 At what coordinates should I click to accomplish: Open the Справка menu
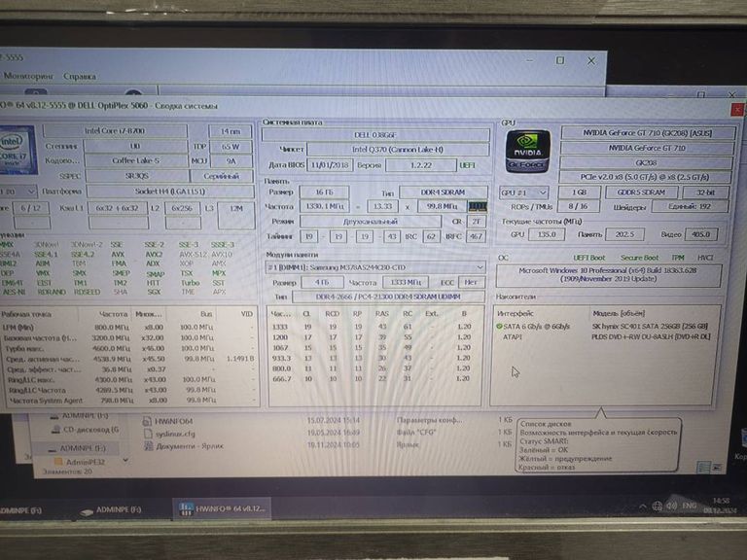tap(80, 76)
